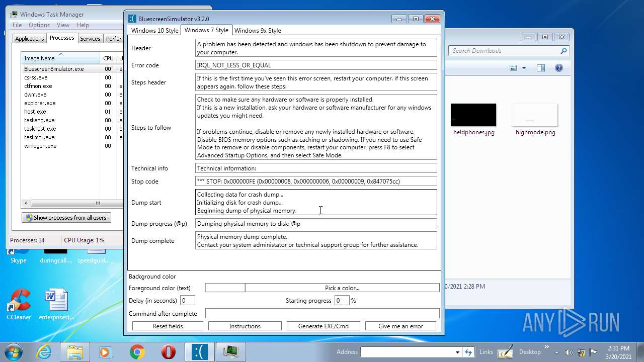Image resolution: width=644 pixels, height=362 pixels.
Task: Open CCleaner desktop shortcut
Action: pyautogui.click(x=19, y=304)
